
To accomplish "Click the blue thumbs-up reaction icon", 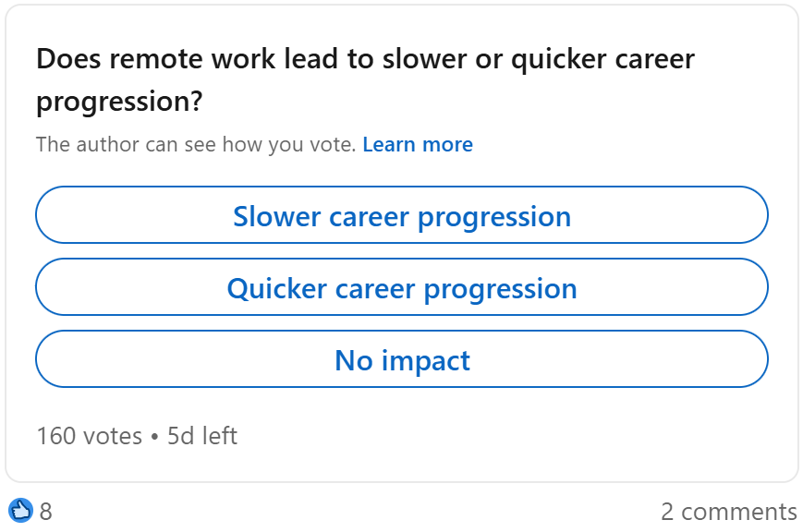I will tap(20, 511).
